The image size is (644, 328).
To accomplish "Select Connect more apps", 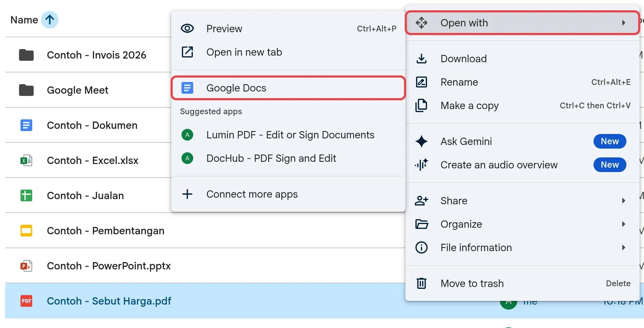I will [x=288, y=194].
